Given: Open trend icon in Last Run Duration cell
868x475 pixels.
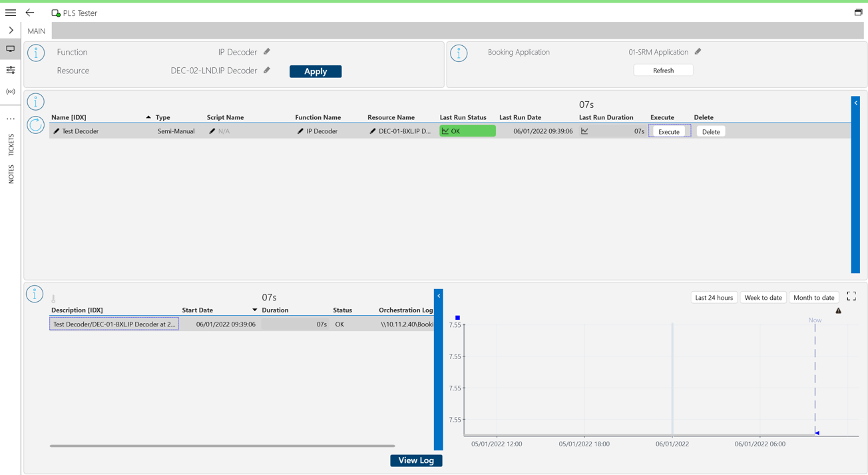Looking at the screenshot, I should point(584,131).
